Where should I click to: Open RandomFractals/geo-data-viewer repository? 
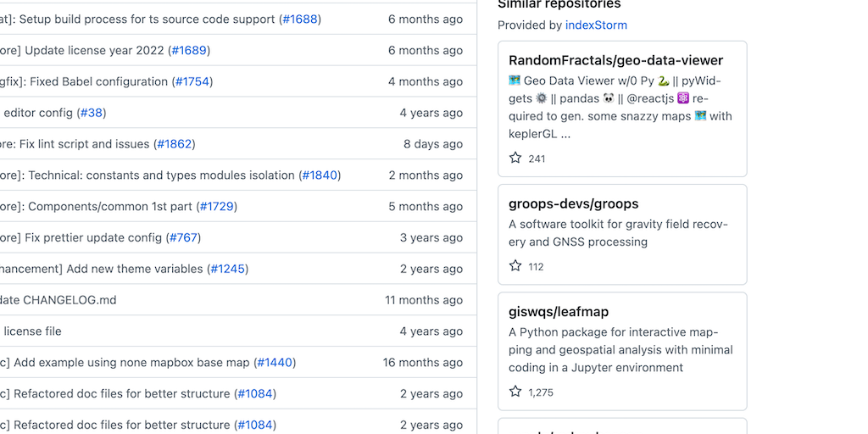click(615, 60)
